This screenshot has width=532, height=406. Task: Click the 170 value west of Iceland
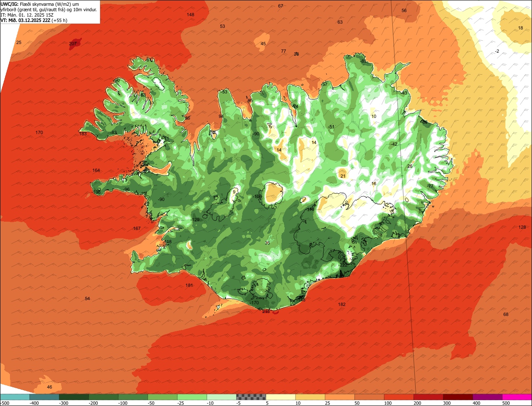point(39,132)
